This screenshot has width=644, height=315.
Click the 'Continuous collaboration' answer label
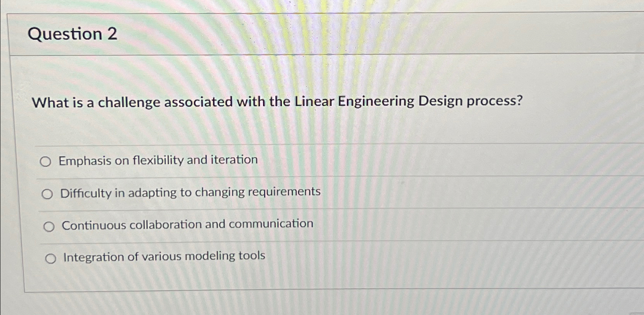pyautogui.click(x=187, y=224)
